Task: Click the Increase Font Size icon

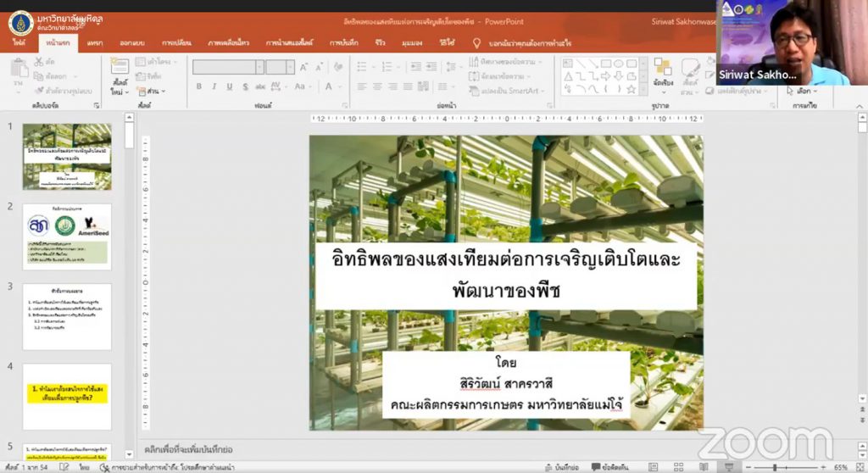Action: tap(303, 67)
